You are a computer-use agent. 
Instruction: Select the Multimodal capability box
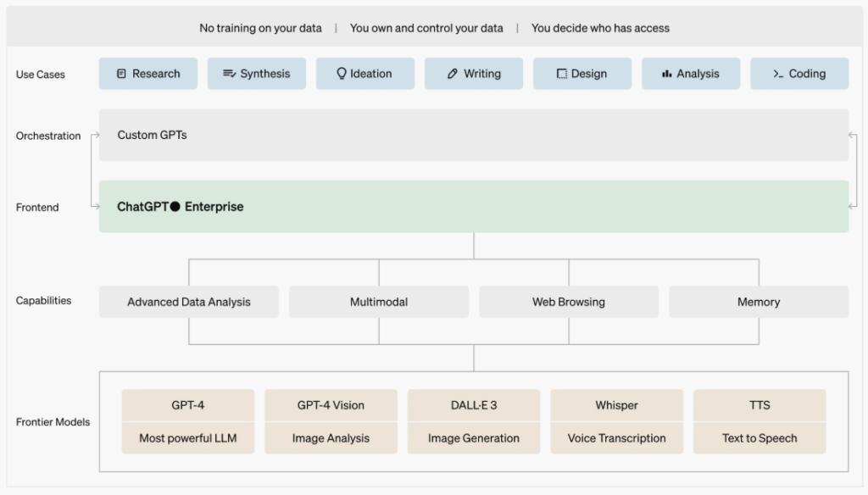click(379, 302)
